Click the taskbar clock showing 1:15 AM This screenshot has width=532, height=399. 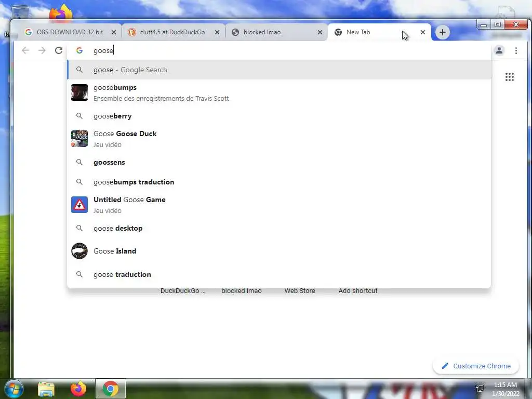tap(506, 389)
